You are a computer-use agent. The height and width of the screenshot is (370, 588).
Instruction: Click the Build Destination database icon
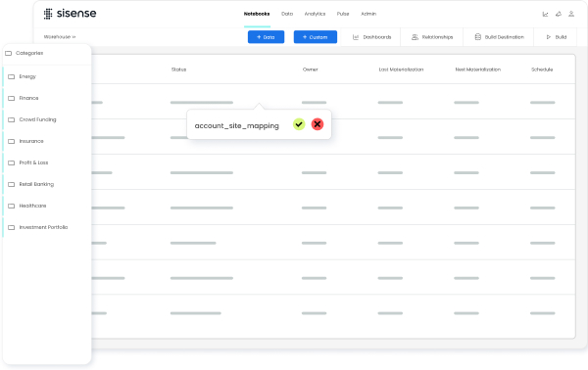pyautogui.click(x=478, y=37)
